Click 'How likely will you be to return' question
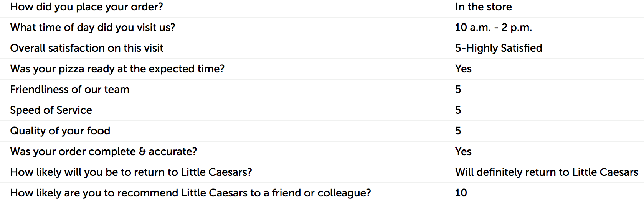Screen dimensions: 644x203 [131, 172]
